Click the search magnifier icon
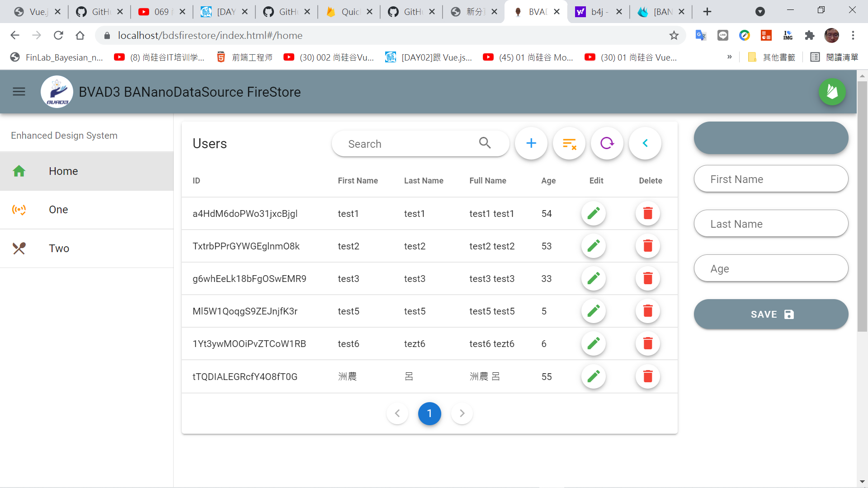This screenshot has height=488, width=868. 485,143
